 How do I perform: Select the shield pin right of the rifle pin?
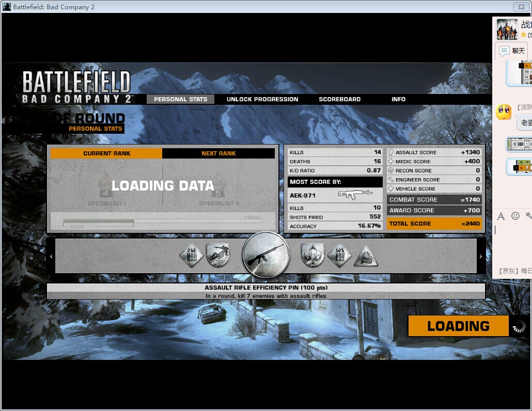(313, 255)
